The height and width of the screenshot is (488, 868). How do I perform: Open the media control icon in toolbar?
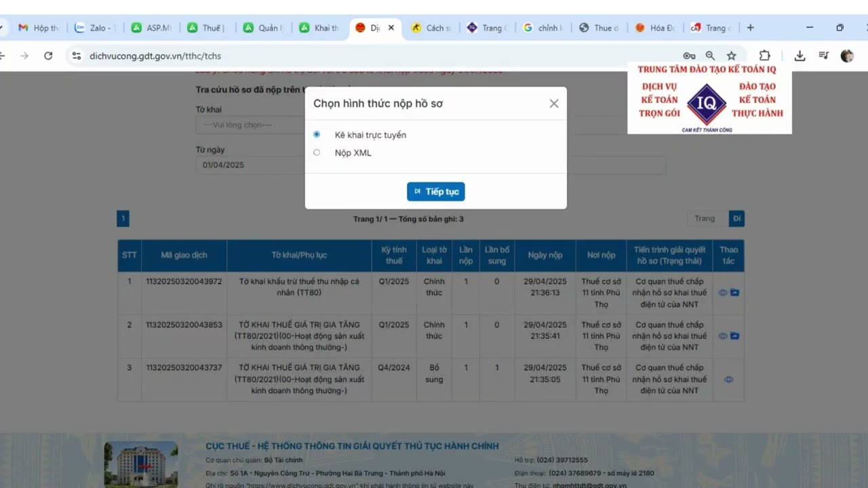823,56
